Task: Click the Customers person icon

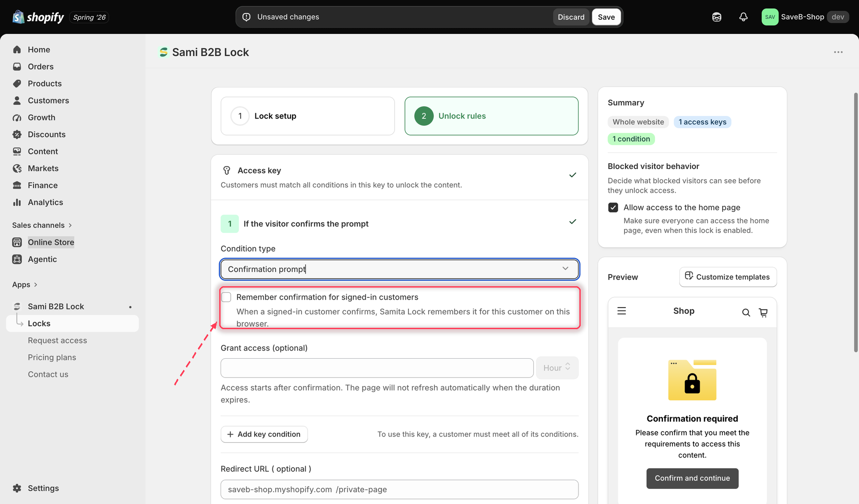Action: [x=17, y=101]
